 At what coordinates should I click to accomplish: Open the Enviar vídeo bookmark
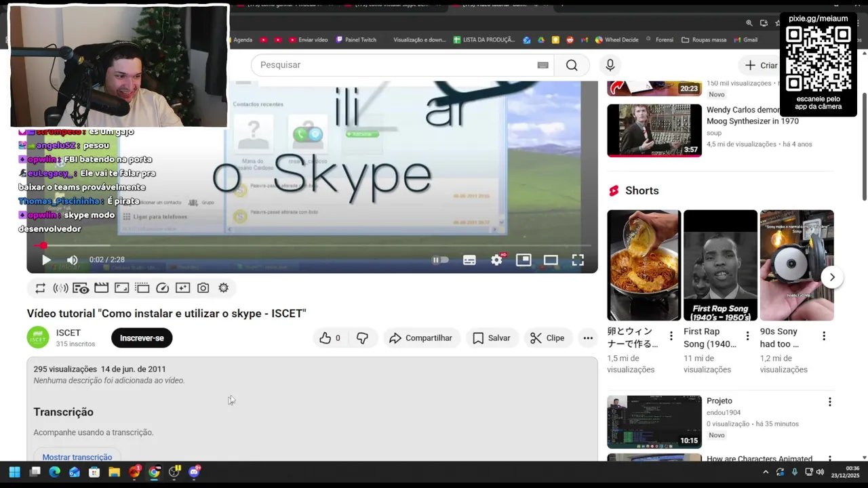coord(308,40)
